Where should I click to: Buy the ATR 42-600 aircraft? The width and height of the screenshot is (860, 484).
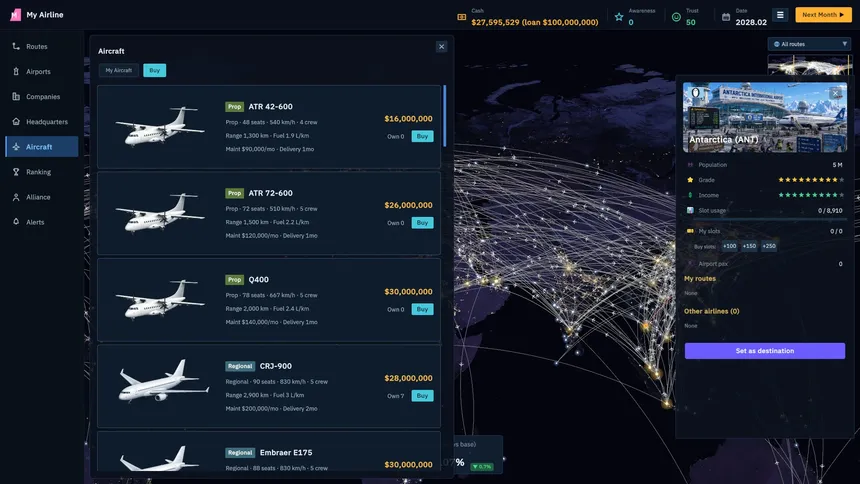pos(422,136)
